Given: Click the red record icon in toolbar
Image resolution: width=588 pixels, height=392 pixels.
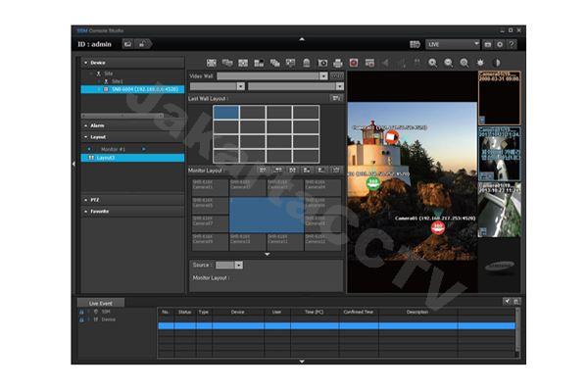Looking at the screenshot, I should tap(355, 63).
